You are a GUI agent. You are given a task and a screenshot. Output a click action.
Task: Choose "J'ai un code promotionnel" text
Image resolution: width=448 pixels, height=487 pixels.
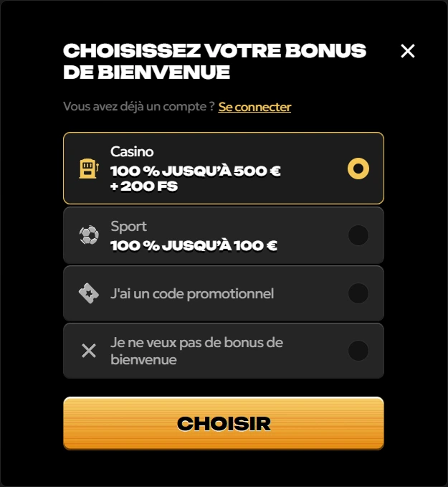click(x=192, y=293)
